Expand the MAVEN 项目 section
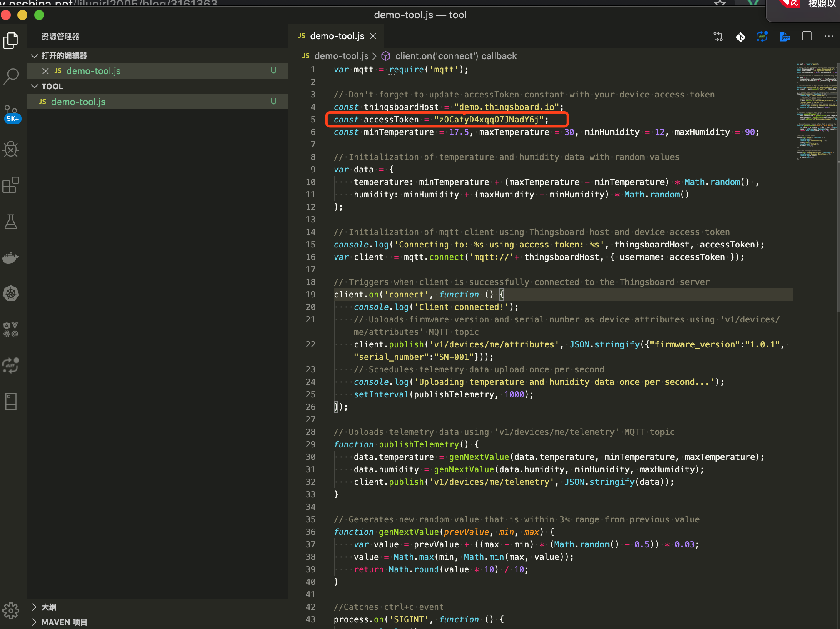This screenshot has height=629, width=840. [35, 622]
